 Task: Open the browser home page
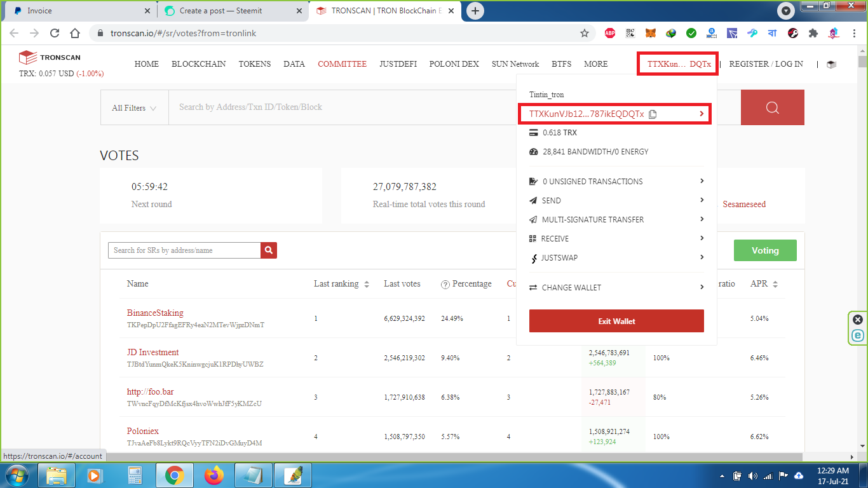[x=75, y=33]
